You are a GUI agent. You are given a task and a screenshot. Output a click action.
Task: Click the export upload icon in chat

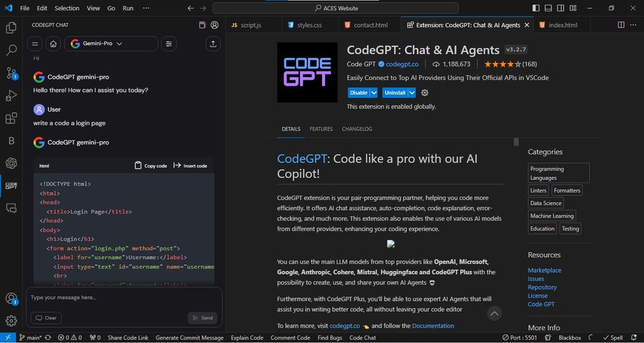[213, 44]
